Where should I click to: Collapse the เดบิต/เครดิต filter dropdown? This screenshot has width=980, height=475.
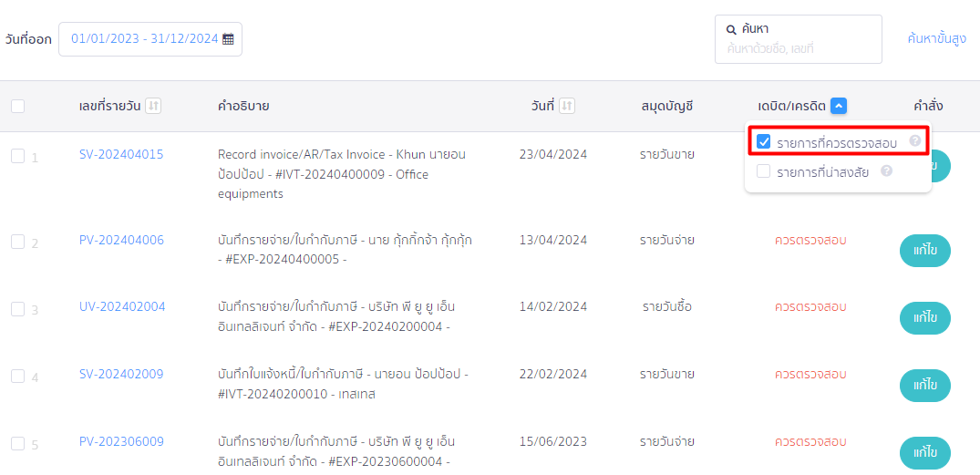839,107
